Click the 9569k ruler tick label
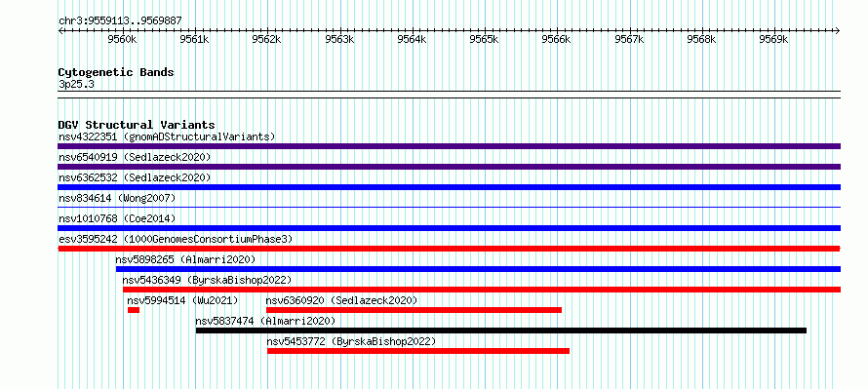 coord(774,40)
